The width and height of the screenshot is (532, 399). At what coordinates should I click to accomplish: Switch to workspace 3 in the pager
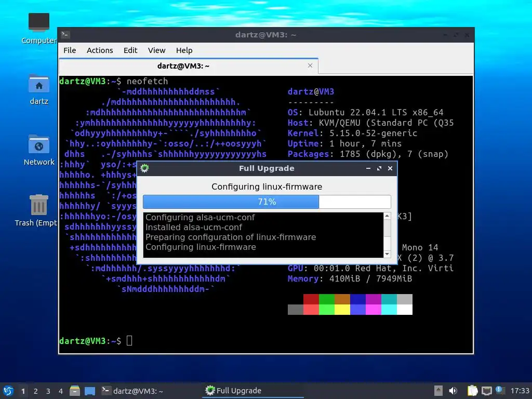pos(48,391)
